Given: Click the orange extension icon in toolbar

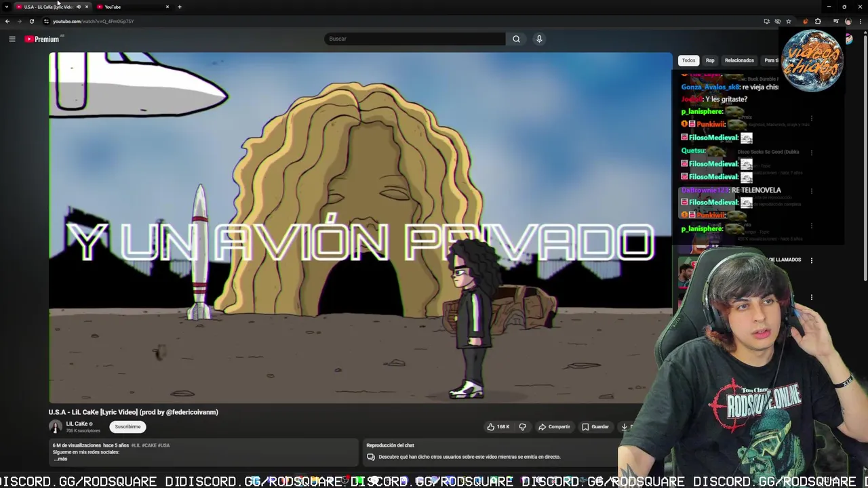Looking at the screenshot, I should click(806, 21).
